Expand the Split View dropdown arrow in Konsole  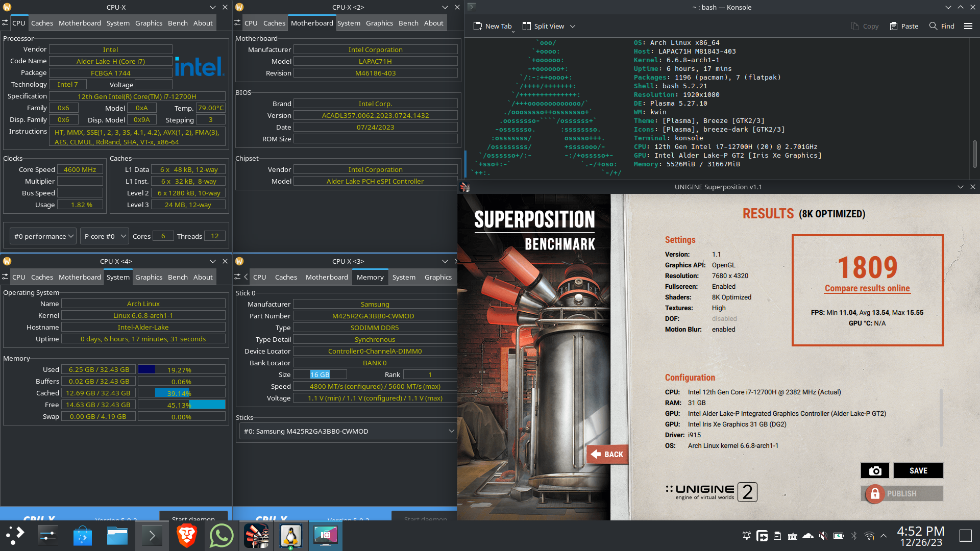573,26
